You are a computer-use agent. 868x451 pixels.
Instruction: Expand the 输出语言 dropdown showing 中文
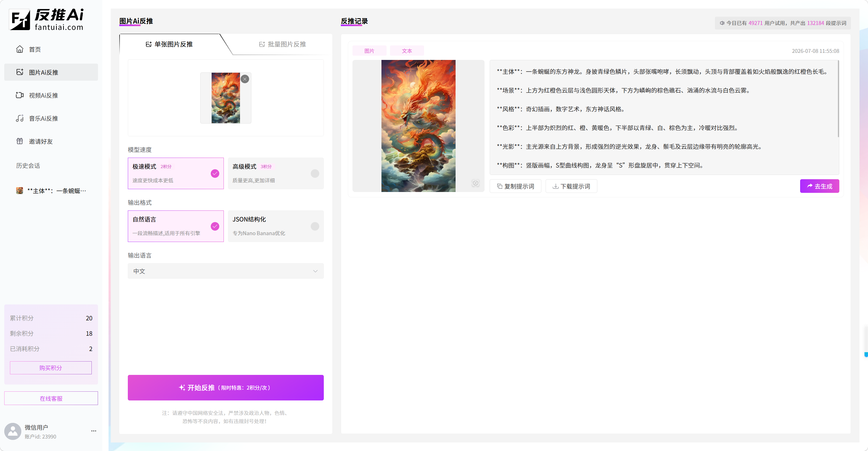point(226,271)
